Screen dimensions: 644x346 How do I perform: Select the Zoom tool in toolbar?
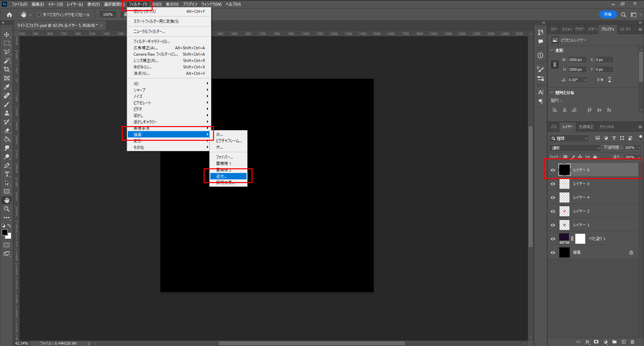7,209
